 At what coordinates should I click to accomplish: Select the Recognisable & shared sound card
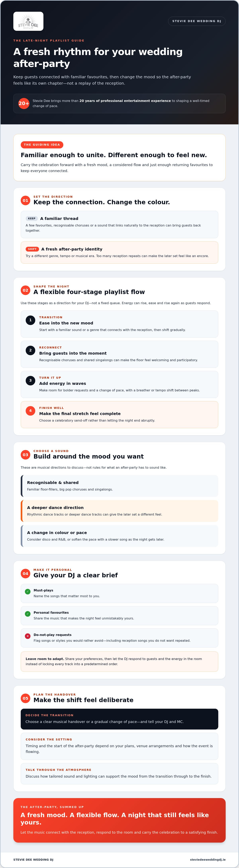point(119,486)
